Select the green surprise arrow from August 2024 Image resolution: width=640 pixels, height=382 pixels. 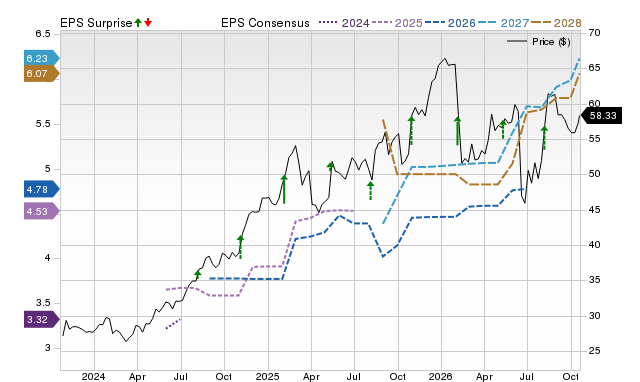pyautogui.click(x=198, y=275)
